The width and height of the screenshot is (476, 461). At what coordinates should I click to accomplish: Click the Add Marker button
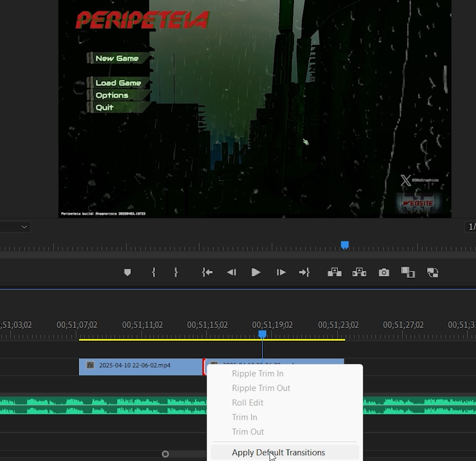[x=127, y=272]
